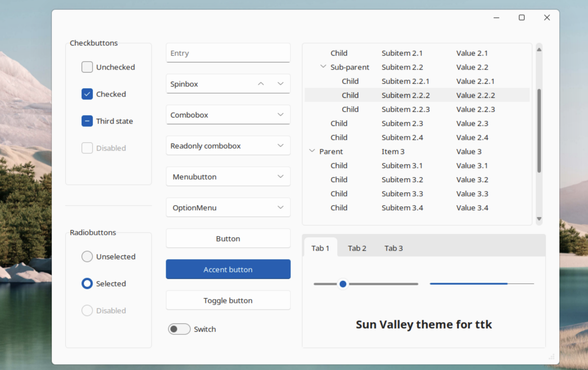The height and width of the screenshot is (370, 588).
Task: Switch to Tab 3
Action: [x=393, y=248]
